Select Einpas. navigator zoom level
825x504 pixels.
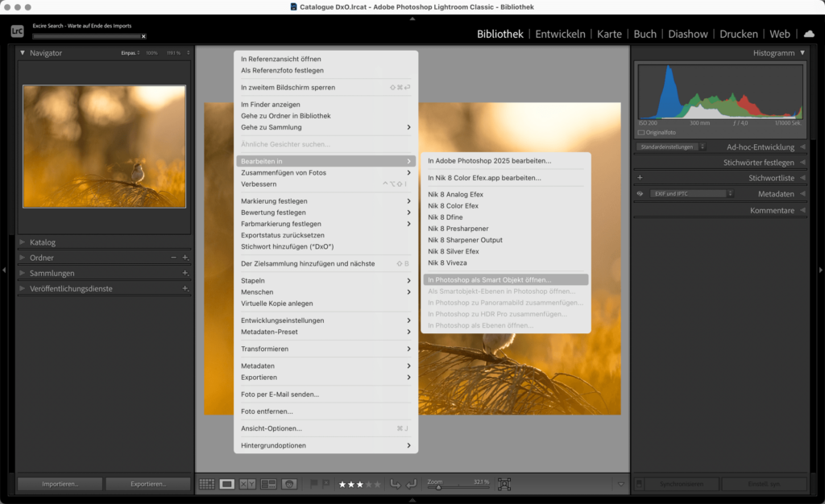(130, 53)
